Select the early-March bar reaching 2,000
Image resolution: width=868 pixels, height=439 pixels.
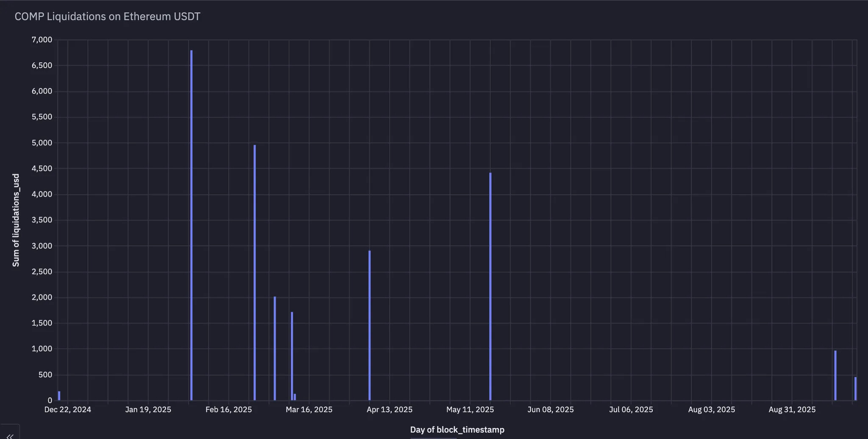click(275, 348)
